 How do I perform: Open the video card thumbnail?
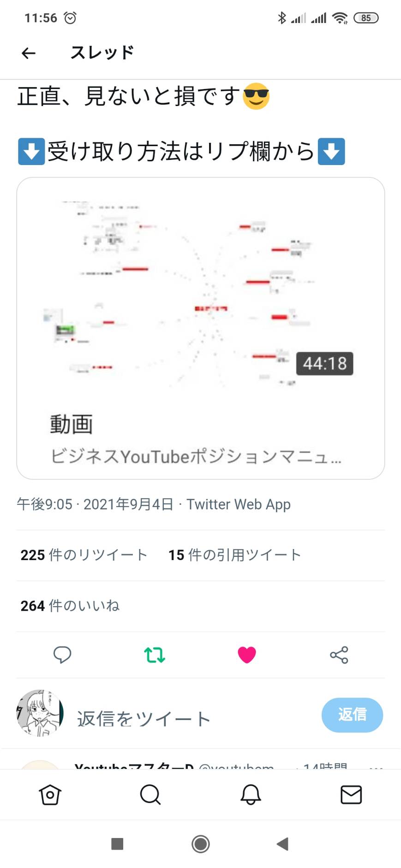pos(201,295)
